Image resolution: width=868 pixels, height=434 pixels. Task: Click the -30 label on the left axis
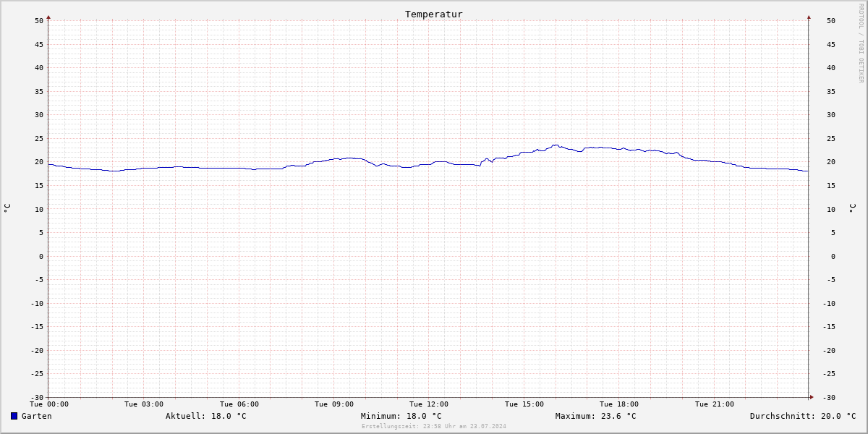[37, 397]
